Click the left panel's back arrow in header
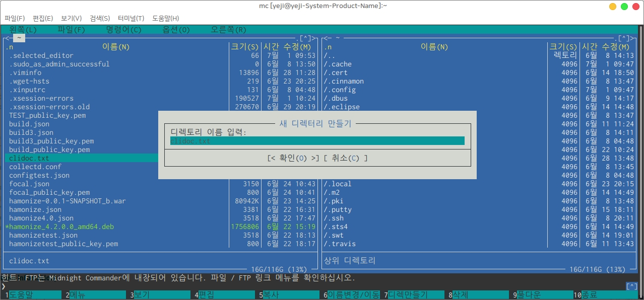The height and width of the screenshot is (300, 644). pos(7,38)
